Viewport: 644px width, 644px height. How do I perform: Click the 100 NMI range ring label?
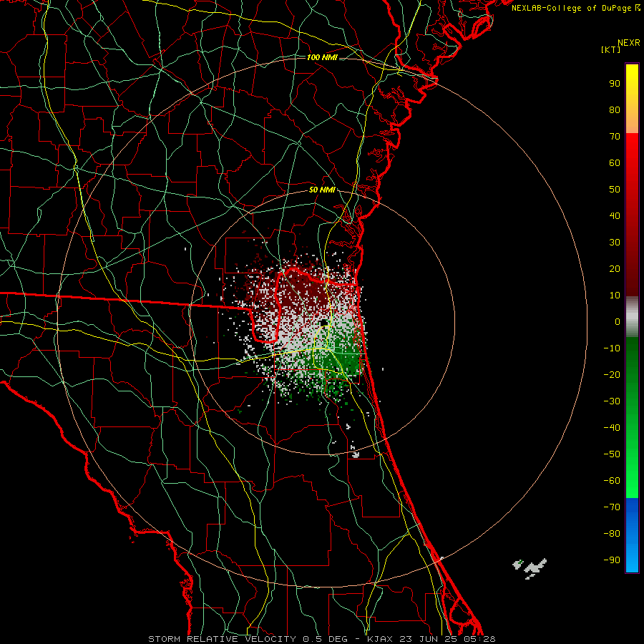pos(322,57)
